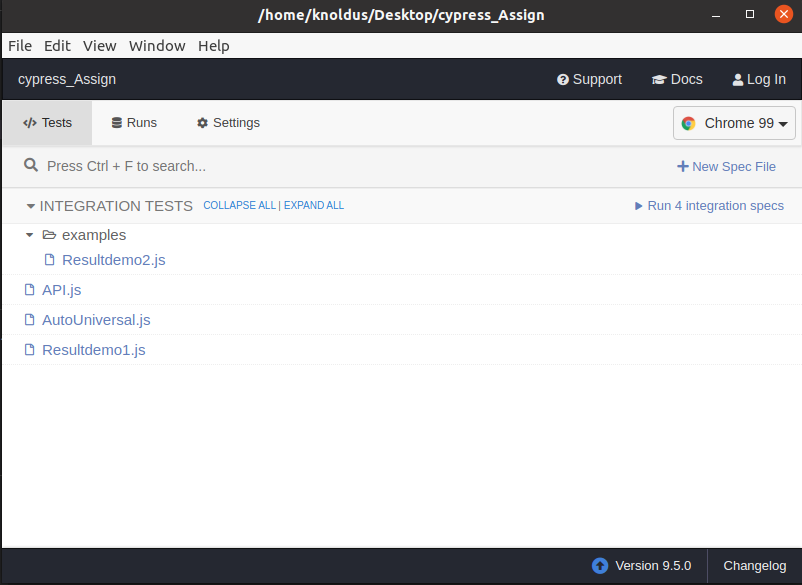Open Resultdemo1.js spec file

(94, 350)
